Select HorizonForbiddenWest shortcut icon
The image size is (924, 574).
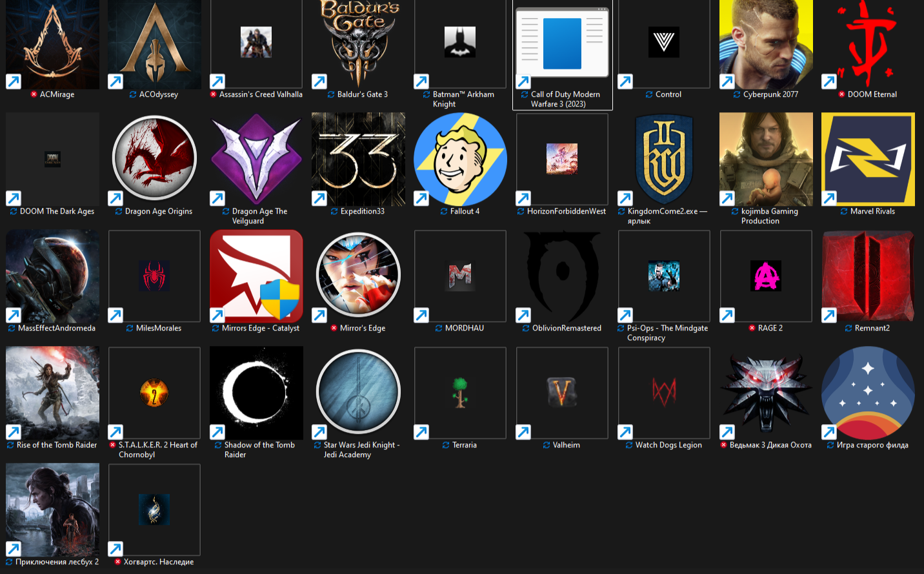pyautogui.click(x=563, y=159)
